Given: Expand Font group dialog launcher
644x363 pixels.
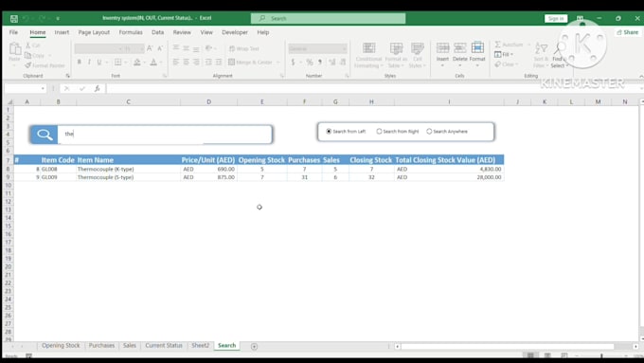Looking at the screenshot, I should 165,76.
